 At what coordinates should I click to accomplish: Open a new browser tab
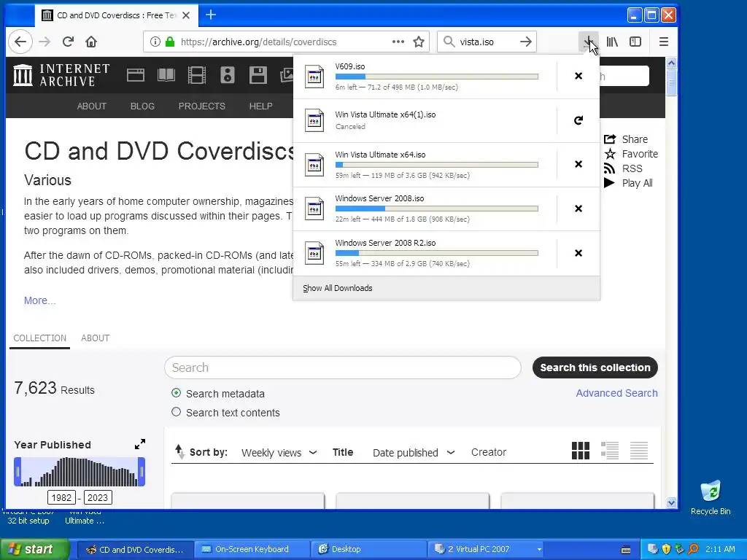(x=211, y=15)
